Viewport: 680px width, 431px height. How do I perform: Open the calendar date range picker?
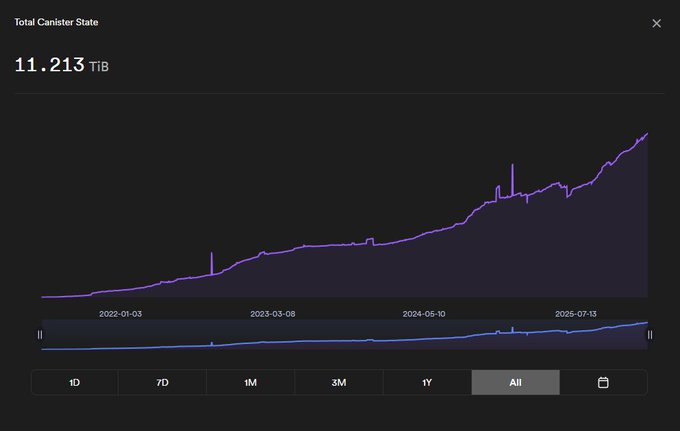click(603, 382)
